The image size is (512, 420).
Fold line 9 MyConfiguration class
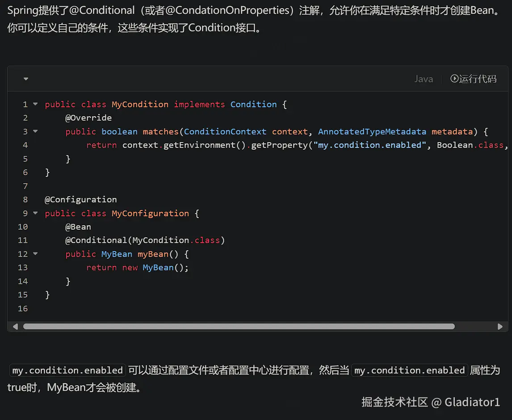point(35,213)
